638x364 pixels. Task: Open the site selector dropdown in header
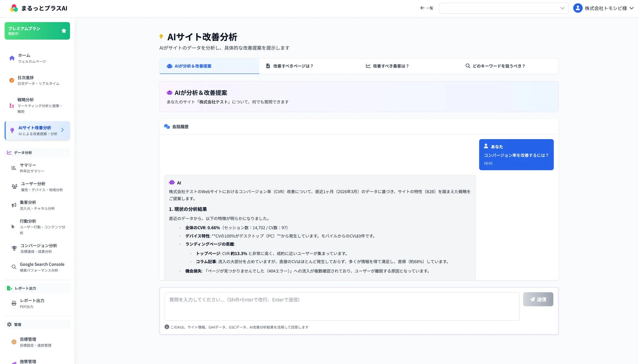click(503, 8)
